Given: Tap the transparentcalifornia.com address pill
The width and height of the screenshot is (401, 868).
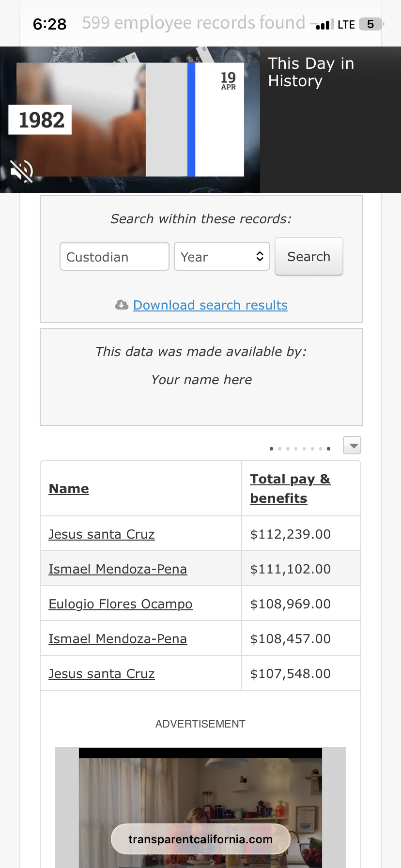Looking at the screenshot, I should tap(200, 839).
